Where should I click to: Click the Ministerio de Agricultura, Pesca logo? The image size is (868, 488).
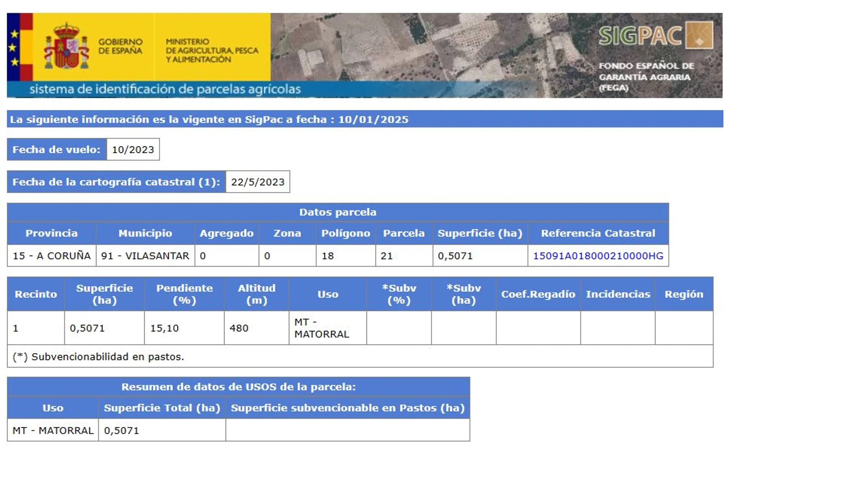point(212,50)
